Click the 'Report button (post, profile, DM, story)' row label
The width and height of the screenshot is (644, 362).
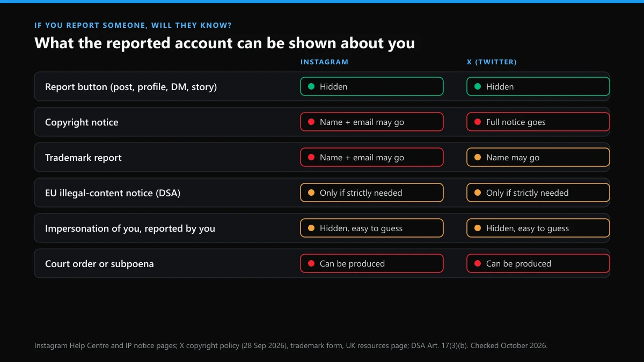pyautogui.click(x=131, y=87)
